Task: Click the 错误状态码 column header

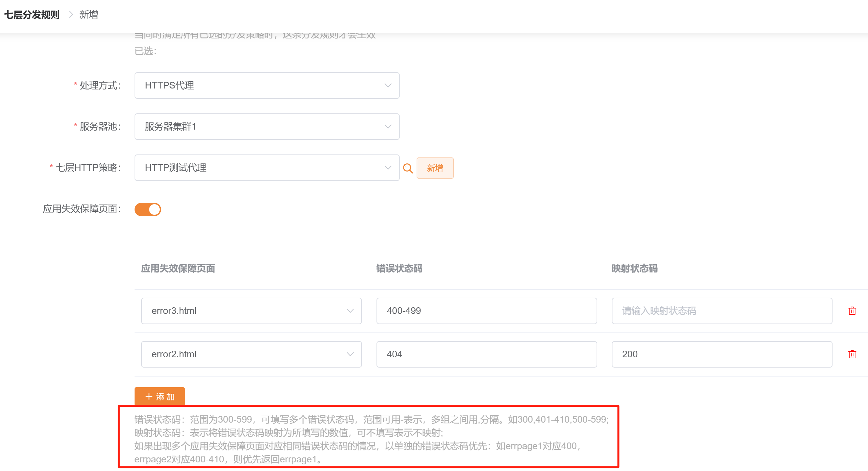Action: point(399,268)
